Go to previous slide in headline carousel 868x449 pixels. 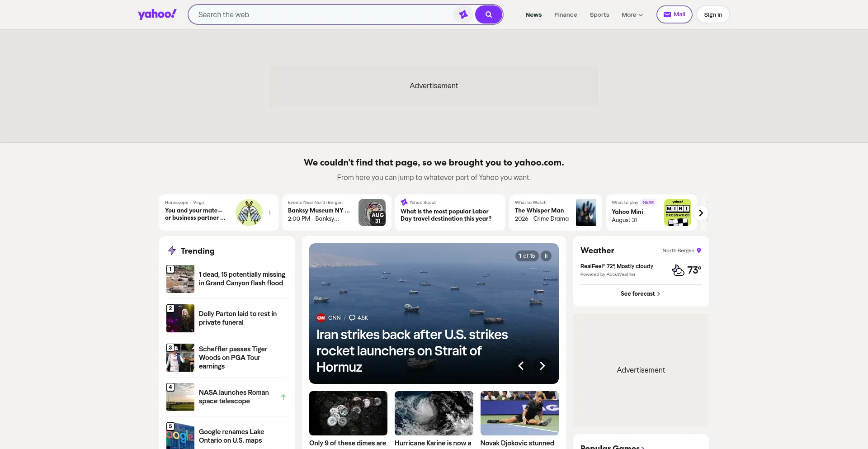point(521,366)
